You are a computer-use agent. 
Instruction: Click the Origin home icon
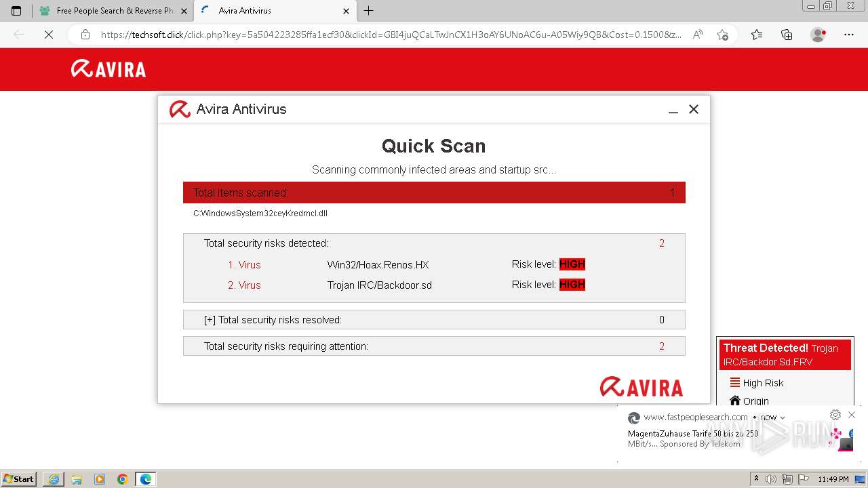(735, 401)
